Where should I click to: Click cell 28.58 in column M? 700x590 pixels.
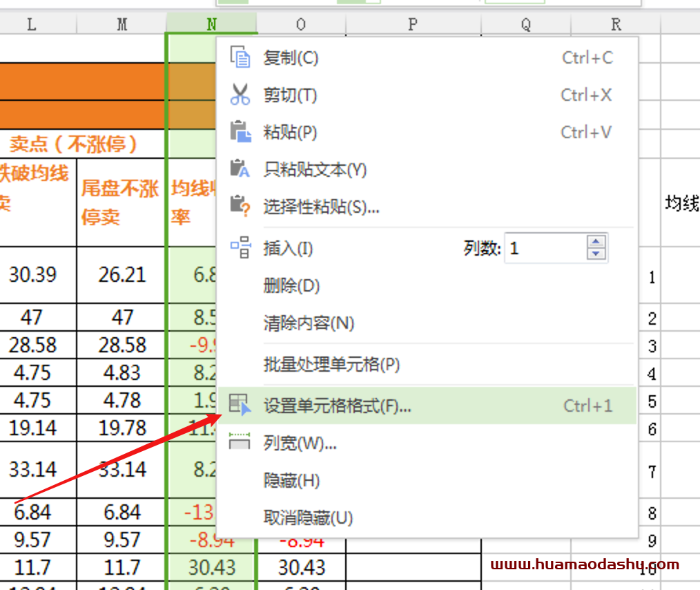121,345
